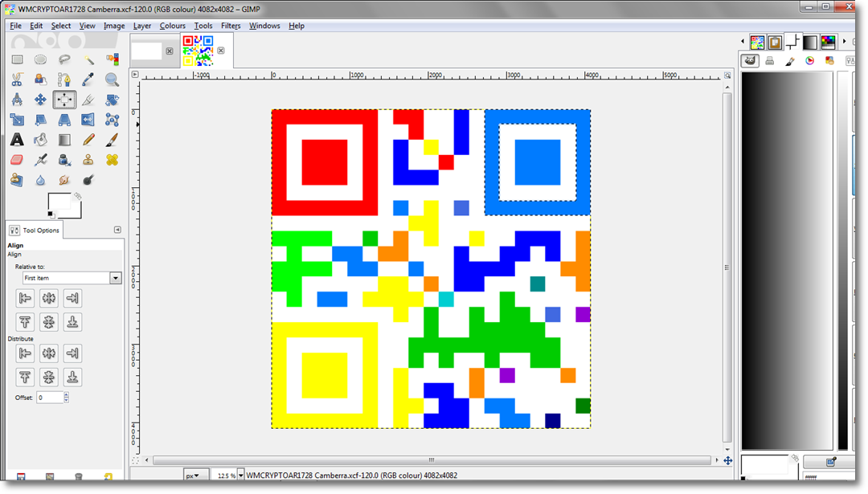Switch to the Tool Options tab
This screenshot has height=494, width=868.
click(x=35, y=230)
